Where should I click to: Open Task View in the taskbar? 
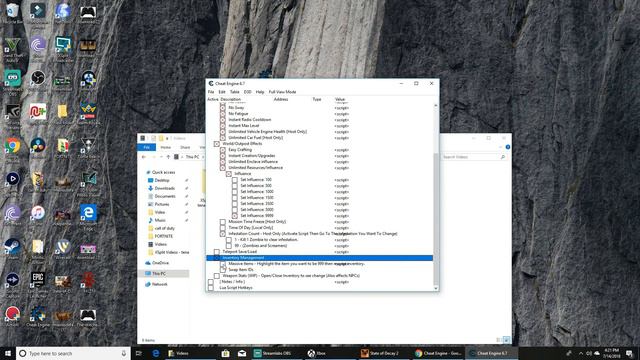tap(138, 353)
